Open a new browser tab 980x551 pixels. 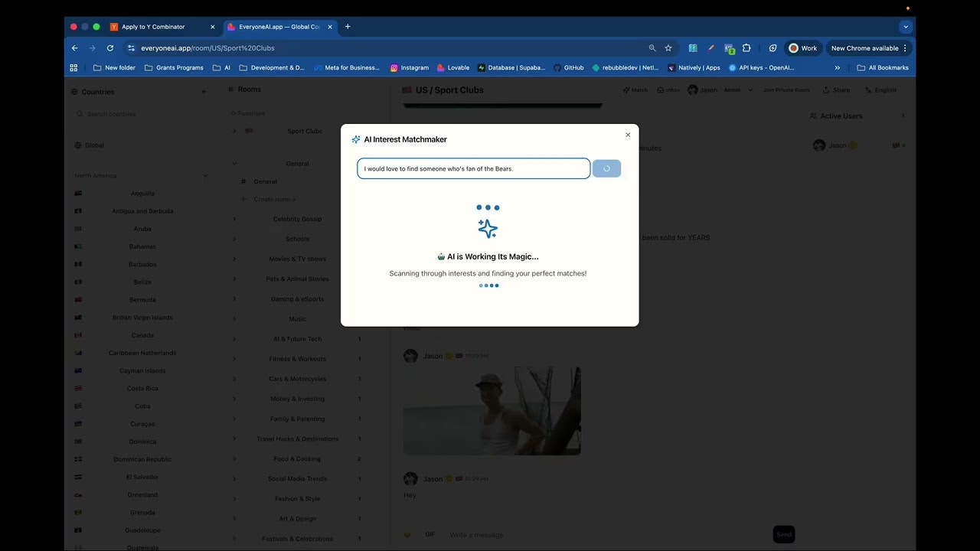[348, 27]
